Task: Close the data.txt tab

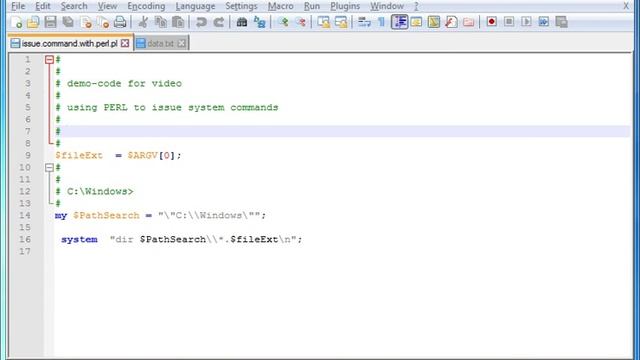Action: pos(181,43)
